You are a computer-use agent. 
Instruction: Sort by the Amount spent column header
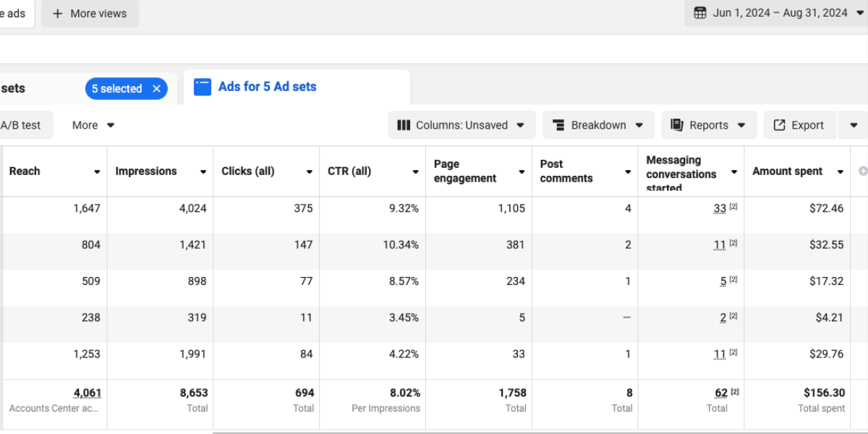(787, 171)
